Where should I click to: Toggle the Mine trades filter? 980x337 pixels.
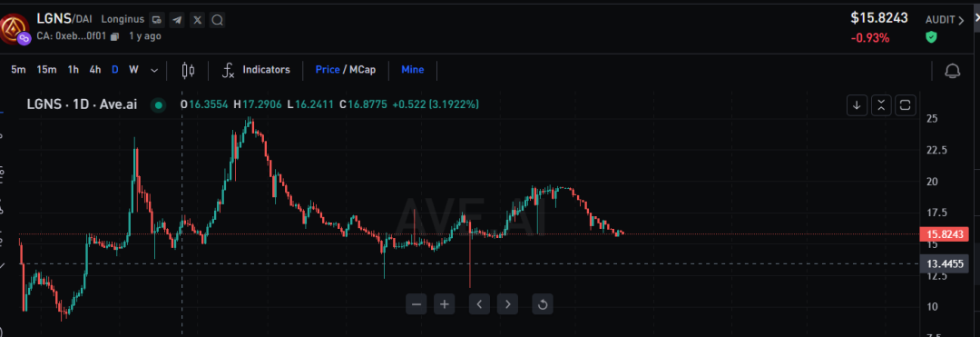coord(413,69)
